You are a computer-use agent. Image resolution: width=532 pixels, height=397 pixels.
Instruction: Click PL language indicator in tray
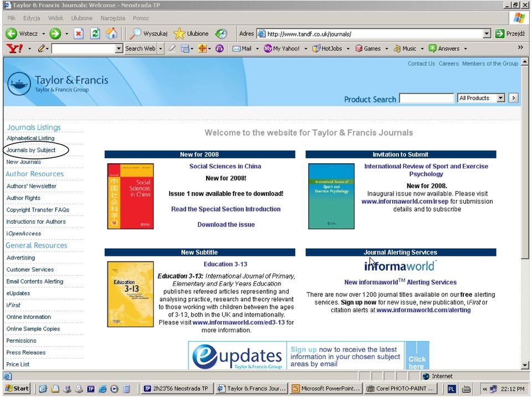(x=451, y=389)
